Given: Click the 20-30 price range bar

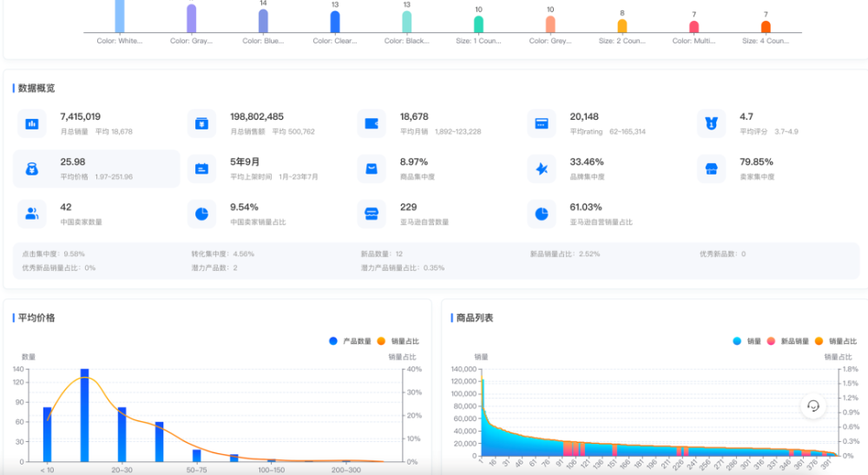Looking at the screenshot, I should 122,434.
